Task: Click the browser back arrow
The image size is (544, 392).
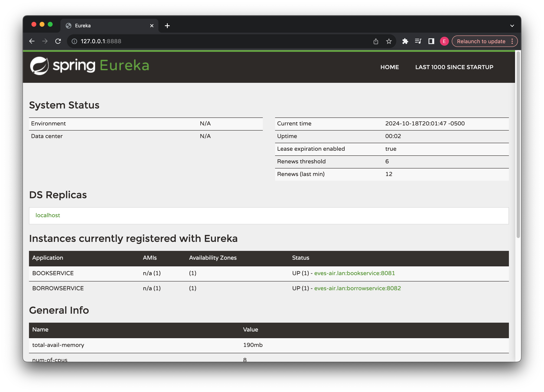Action: coord(32,41)
